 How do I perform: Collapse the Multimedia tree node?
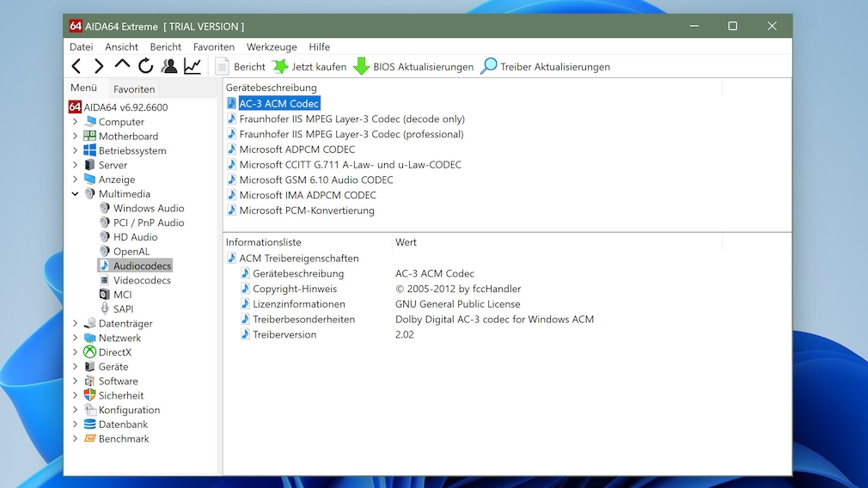(76, 194)
